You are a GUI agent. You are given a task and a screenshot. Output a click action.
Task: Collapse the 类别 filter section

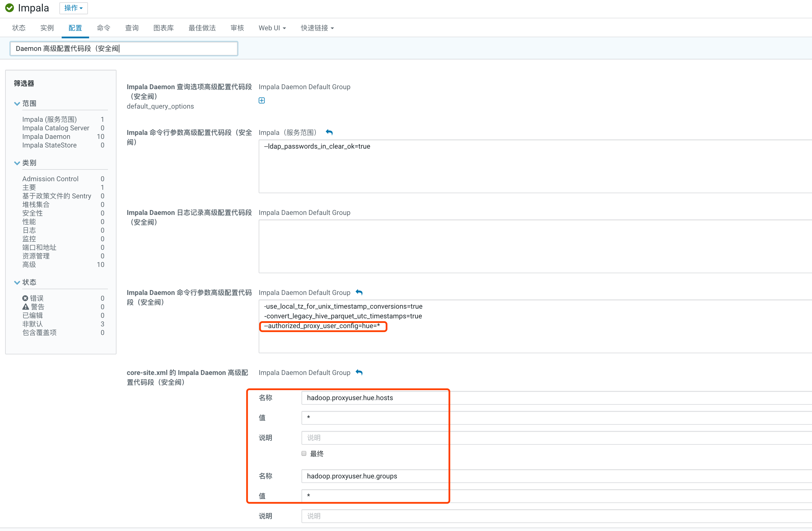[x=17, y=163]
